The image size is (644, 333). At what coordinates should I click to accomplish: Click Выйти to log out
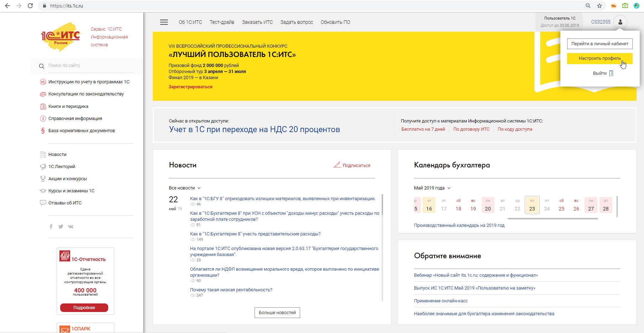600,73
